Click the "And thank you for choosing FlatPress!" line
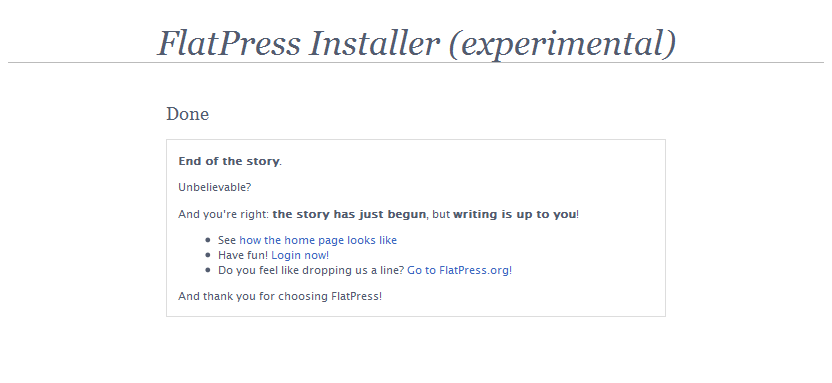Image resolution: width=832 pixels, height=383 pixels. coord(280,296)
